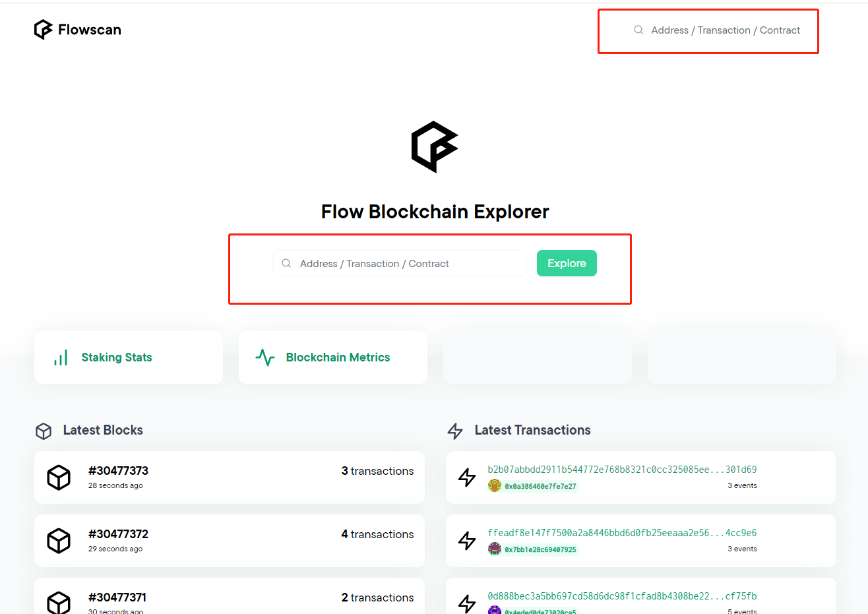Image resolution: width=868 pixels, height=614 pixels.
Task: Click the Flowscan logo in header
Action: [x=77, y=30]
